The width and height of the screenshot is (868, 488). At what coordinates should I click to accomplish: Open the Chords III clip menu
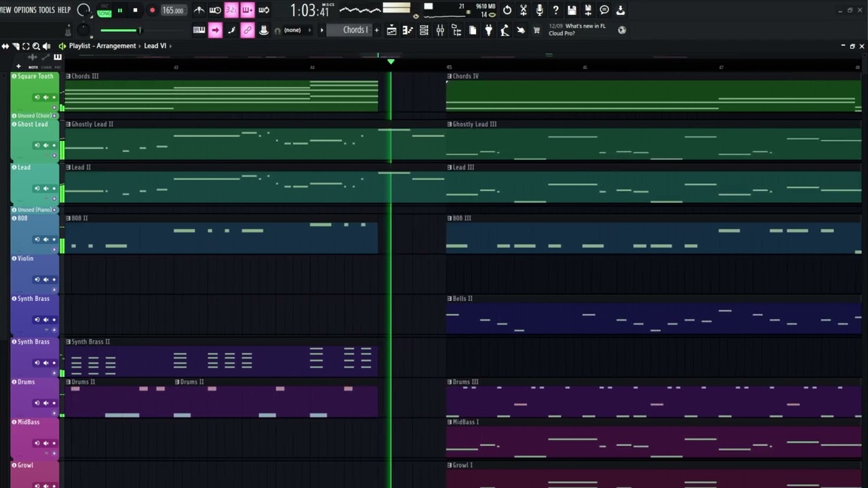coord(68,76)
